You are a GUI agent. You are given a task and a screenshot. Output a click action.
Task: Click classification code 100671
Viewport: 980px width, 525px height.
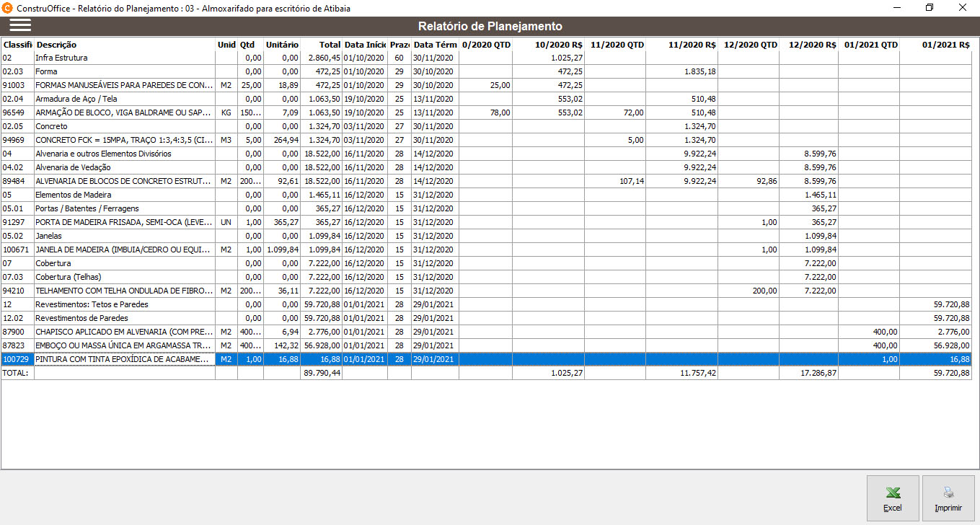click(17, 250)
